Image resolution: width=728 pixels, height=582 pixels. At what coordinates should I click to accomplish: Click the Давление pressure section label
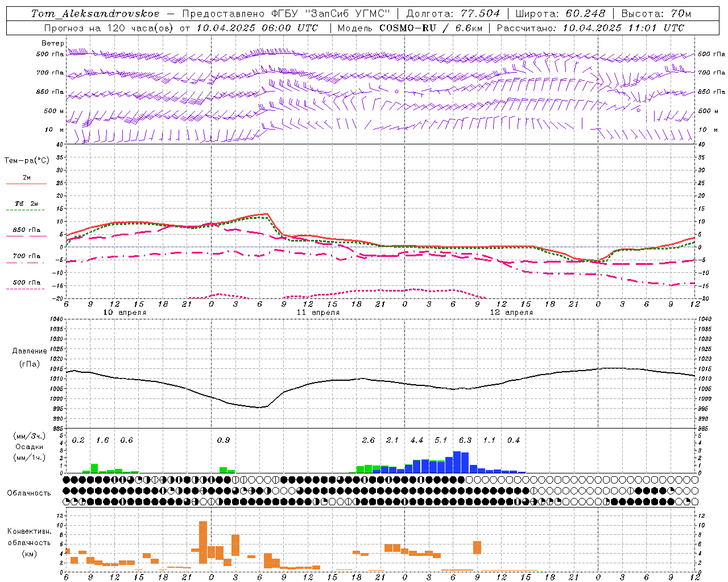coord(30,351)
